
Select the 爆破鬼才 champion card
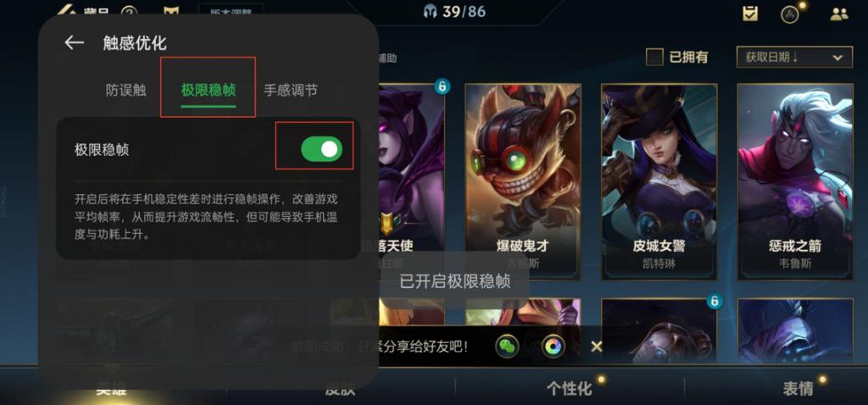pos(522,181)
